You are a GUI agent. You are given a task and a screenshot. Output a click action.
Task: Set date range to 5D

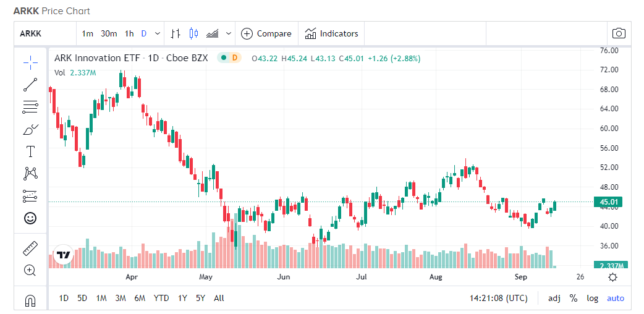click(x=82, y=299)
